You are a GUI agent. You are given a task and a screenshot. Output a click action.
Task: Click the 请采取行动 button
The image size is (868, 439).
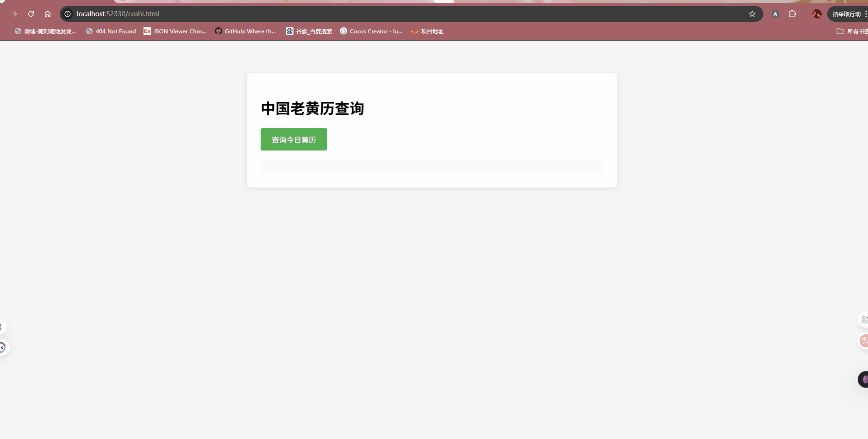click(x=846, y=14)
